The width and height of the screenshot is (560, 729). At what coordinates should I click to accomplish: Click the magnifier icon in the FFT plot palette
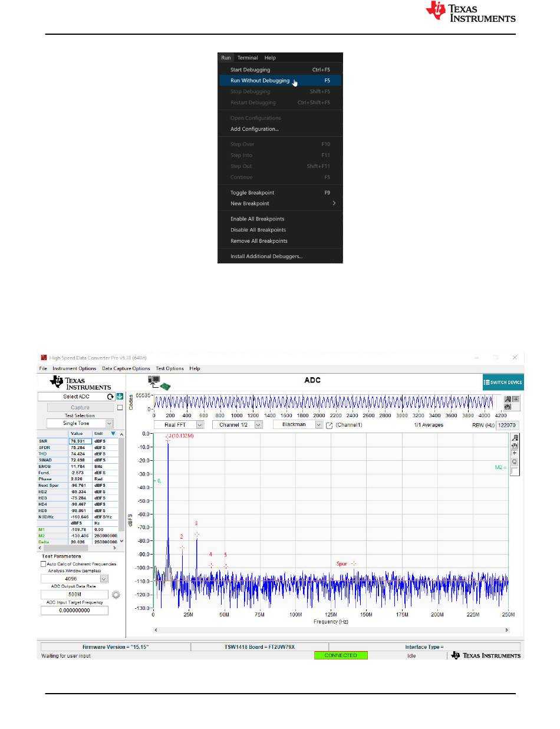[x=515, y=462]
